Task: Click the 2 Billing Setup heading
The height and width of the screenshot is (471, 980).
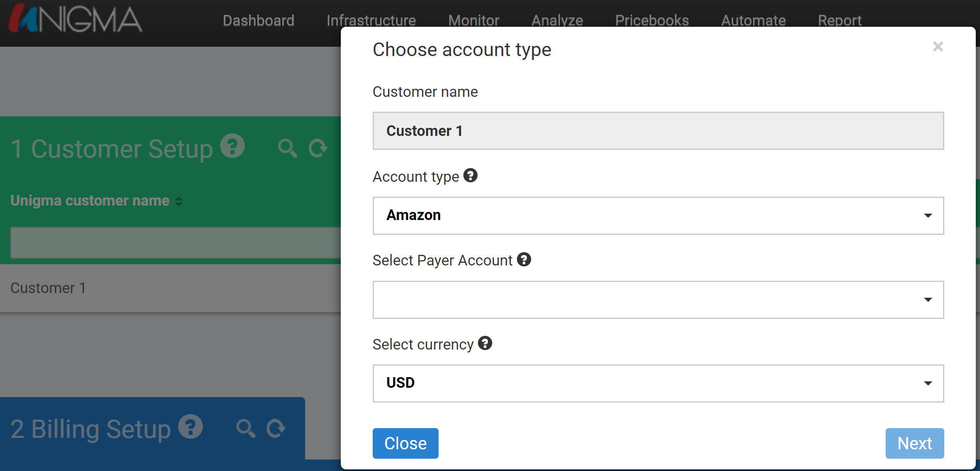Action: click(91, 429)
